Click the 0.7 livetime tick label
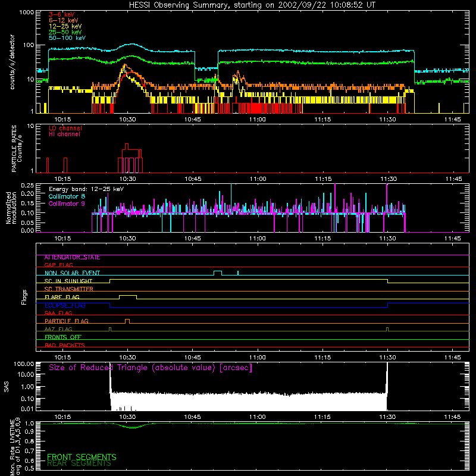The image size is (476, 476). pos(30,451)
